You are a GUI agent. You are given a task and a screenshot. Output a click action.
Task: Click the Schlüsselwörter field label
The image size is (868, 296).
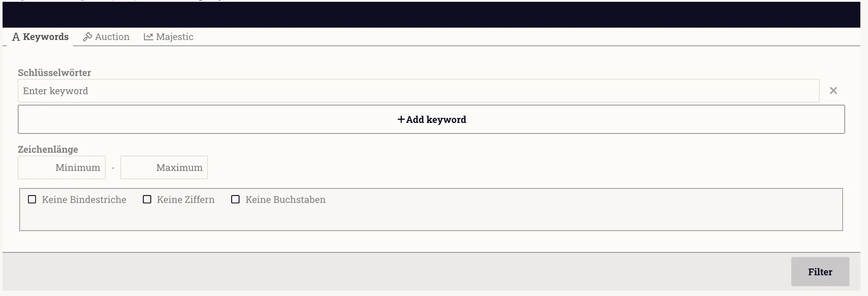pos(55,73)
